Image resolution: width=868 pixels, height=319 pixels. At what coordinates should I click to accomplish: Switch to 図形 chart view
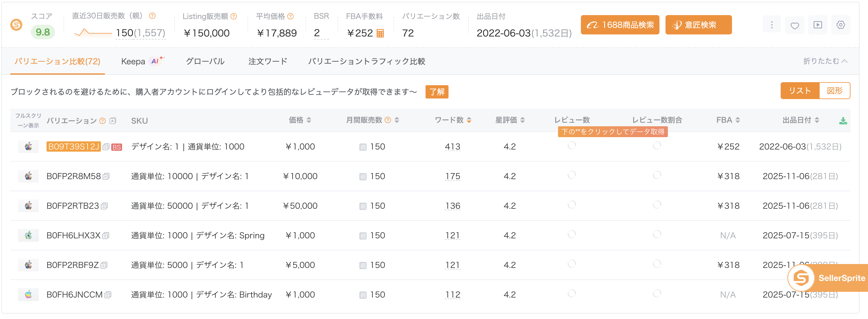835,91
